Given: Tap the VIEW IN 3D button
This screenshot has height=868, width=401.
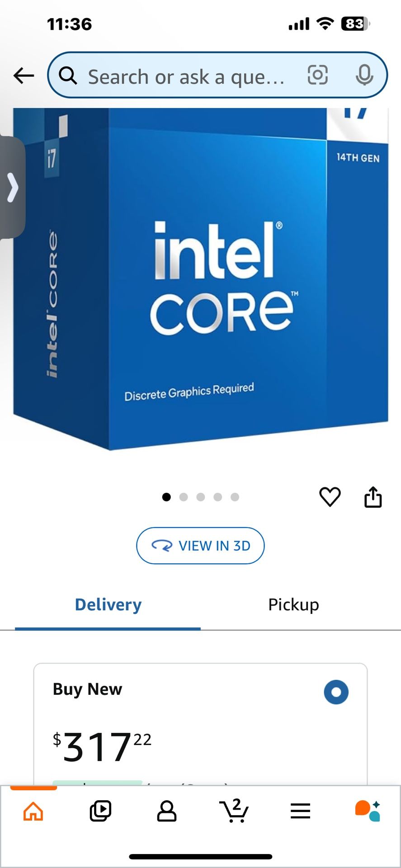Looking at the screenshot, I should 200,546.
